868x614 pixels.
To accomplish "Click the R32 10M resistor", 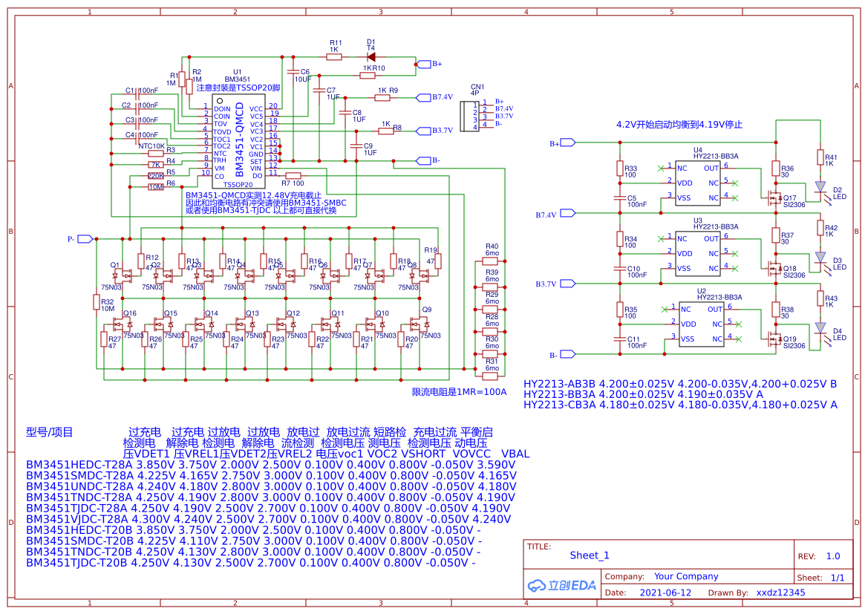I will (x=96, y=301).
